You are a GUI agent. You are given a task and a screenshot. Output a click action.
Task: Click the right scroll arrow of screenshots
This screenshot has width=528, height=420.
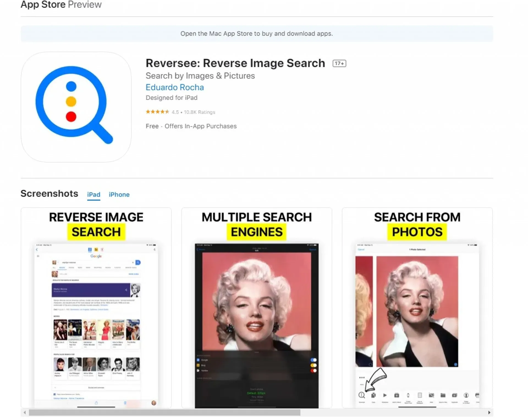pyautogui.click(x=489, y=412)
